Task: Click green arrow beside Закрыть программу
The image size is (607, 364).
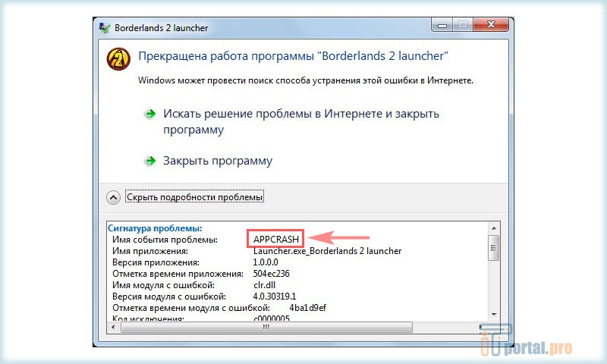Action: [x=150, y=161]
